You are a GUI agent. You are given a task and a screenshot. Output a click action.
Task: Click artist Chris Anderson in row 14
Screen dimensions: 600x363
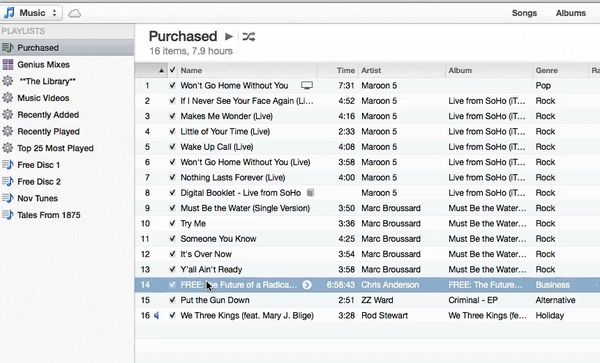point(390,285)
